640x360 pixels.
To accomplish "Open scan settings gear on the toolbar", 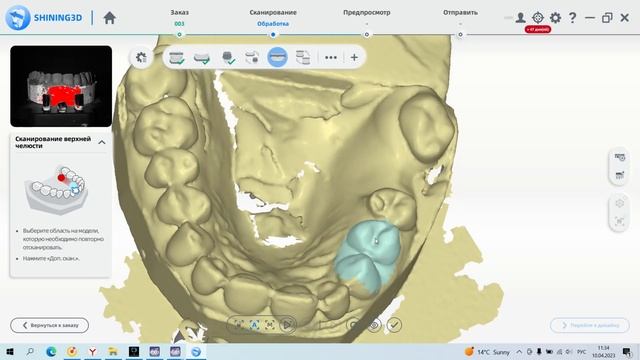I will pos(141,58).
